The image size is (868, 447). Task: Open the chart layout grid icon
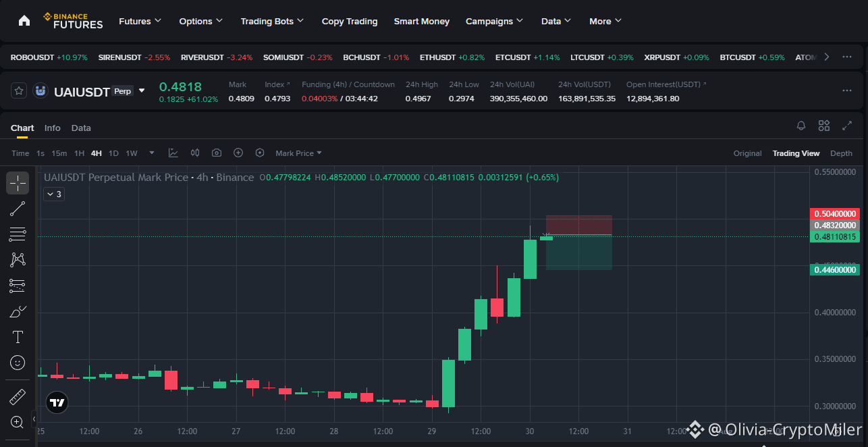tap(824, 126)
